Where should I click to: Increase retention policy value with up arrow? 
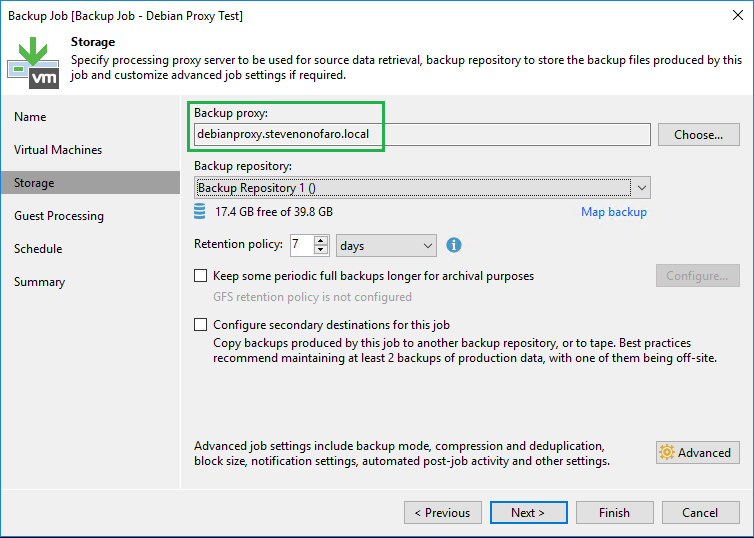[x=321, y=240]
